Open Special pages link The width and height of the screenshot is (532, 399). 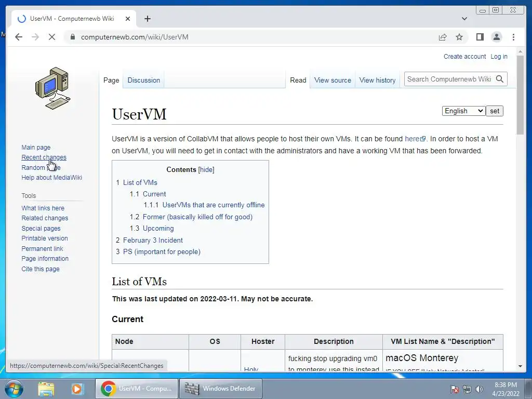[41, 229]
